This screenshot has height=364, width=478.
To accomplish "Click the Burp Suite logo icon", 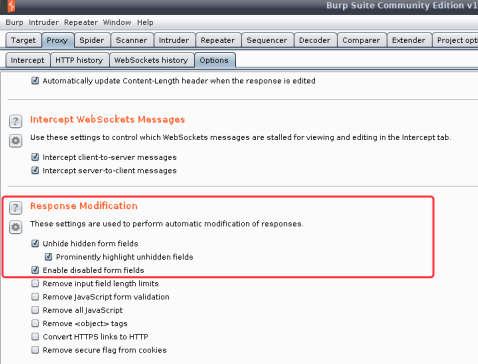I will coord(11,6).
